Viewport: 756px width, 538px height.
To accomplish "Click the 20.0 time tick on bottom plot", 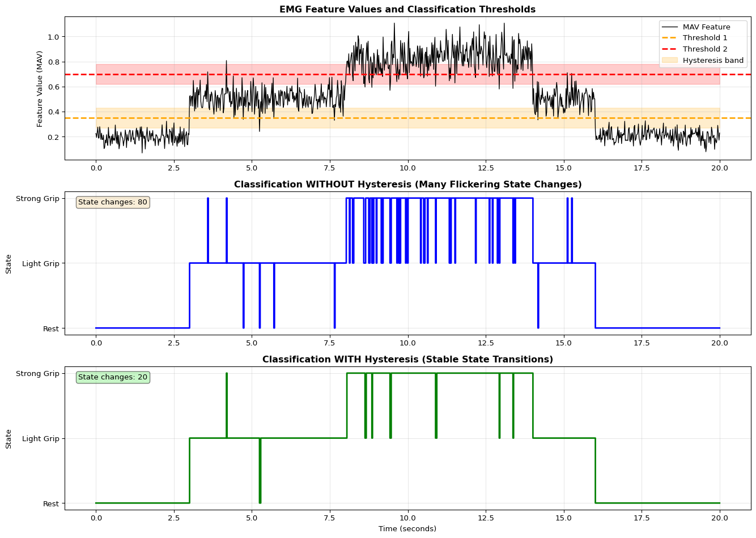I will 720,518.
